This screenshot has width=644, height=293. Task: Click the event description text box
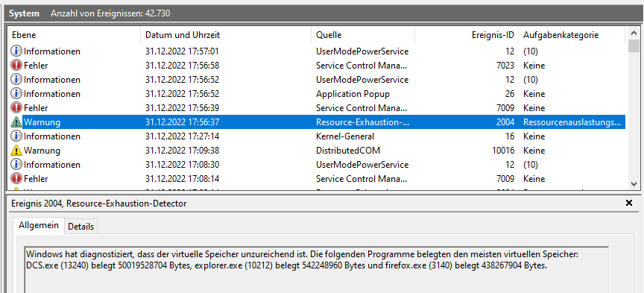(316, 270)
